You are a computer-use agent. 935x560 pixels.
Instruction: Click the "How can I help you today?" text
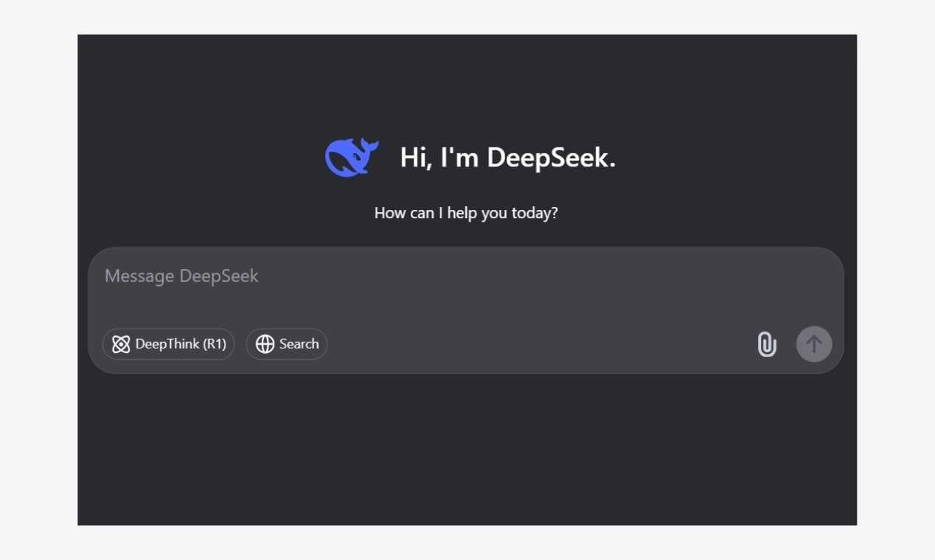tap(466, 213)
